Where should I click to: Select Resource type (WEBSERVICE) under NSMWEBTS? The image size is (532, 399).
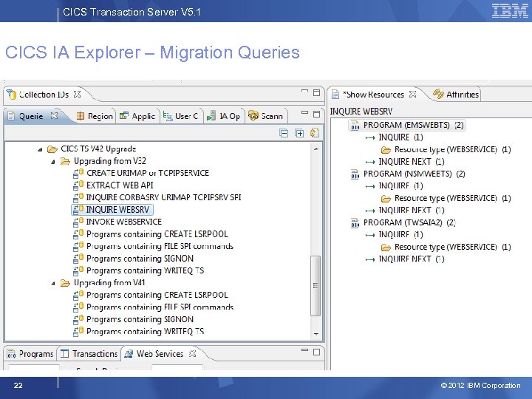pos(452,199)
